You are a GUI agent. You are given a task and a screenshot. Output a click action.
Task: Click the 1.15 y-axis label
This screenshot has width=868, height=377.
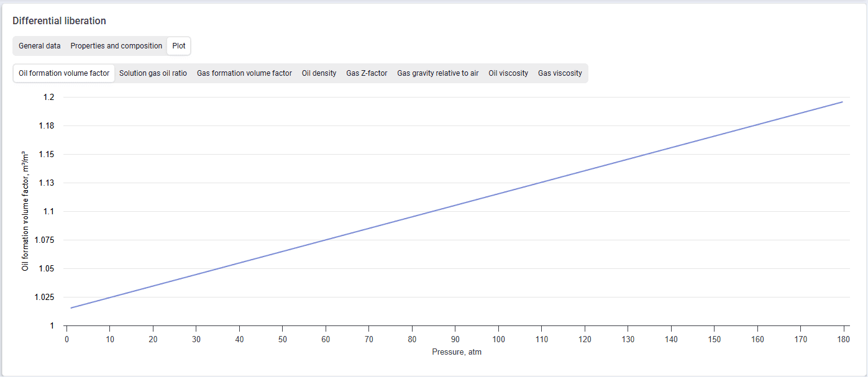point(47,155)
